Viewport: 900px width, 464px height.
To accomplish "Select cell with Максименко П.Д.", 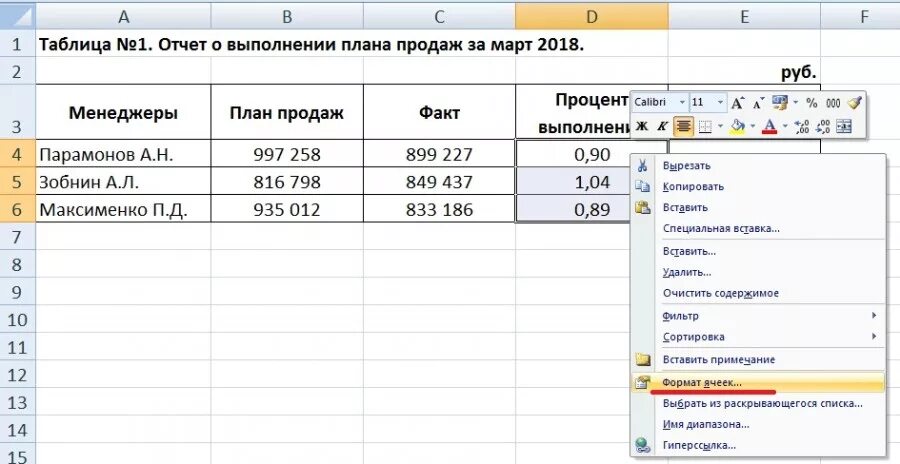I will tap(123, 209).
